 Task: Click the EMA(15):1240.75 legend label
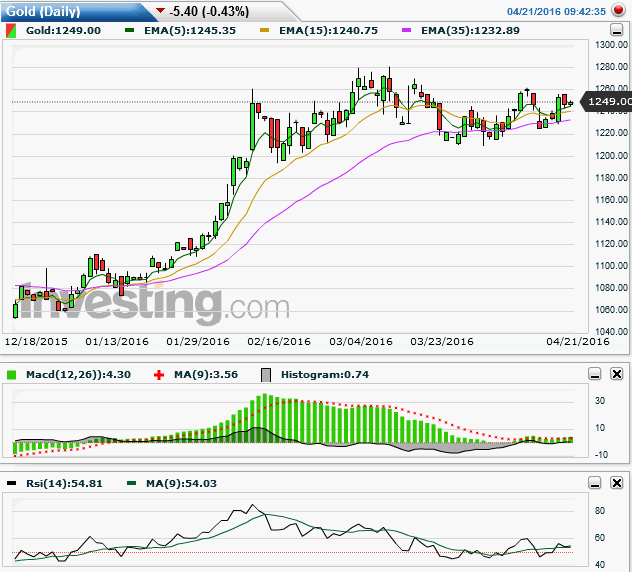[328, 31]
